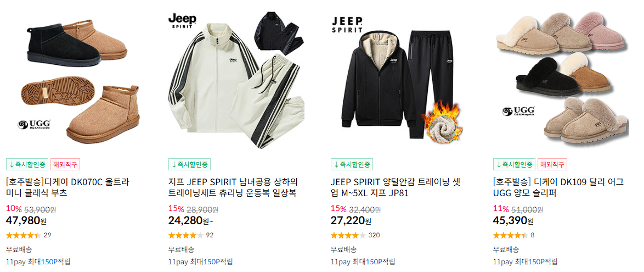Click the 47,980원 price of the boots
This screenshot has width=644, height=272.
26,220
